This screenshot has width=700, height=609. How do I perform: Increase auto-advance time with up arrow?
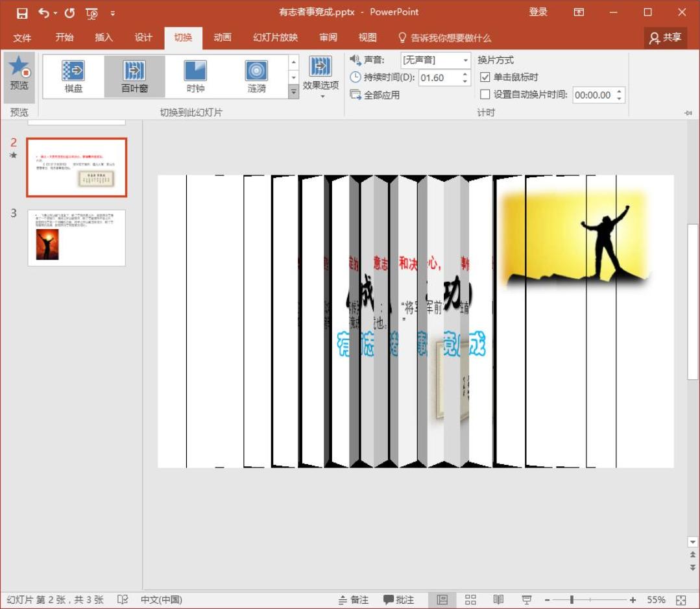(x=619, y=92)
